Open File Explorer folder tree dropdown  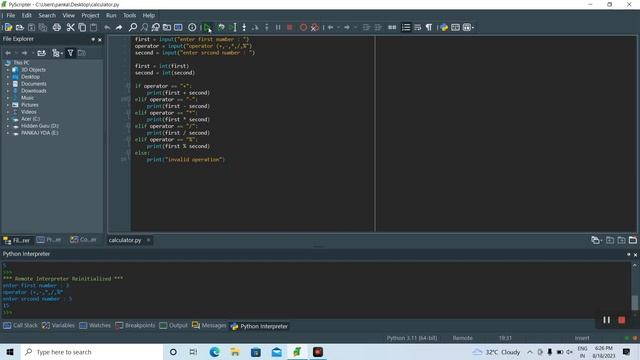[57, 53]
